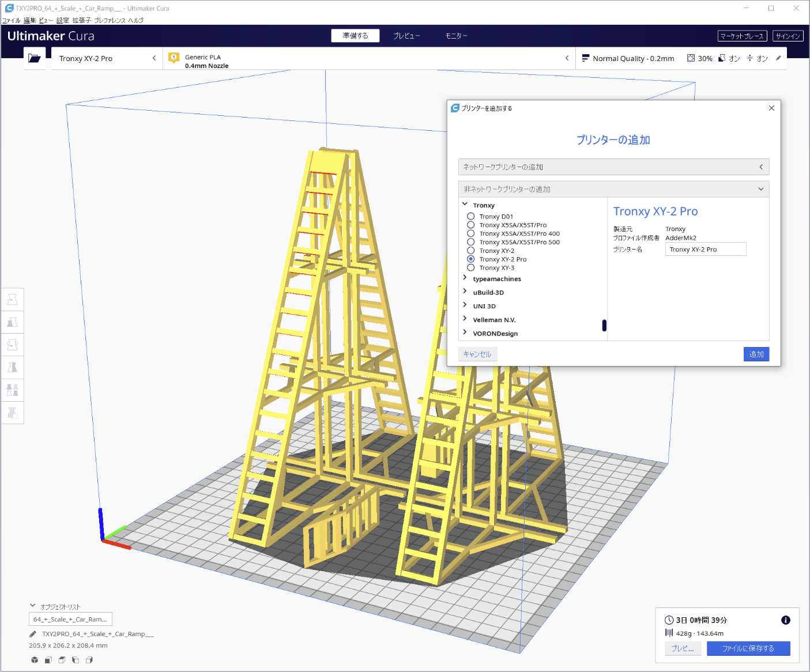The image size is (810, 672).
Task: Open file with the folder icon
Action: pyautogui.click(x=35, y=58)
